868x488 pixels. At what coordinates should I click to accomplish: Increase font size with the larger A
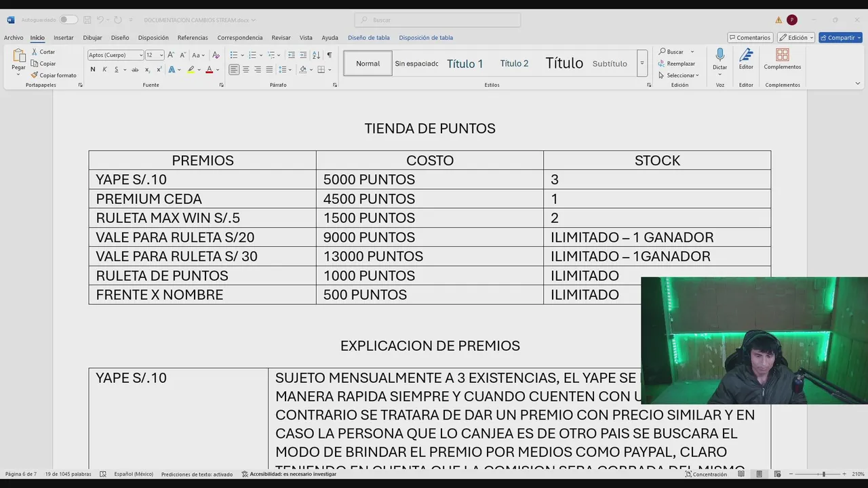pyautogui.click(x=171, y=55)
